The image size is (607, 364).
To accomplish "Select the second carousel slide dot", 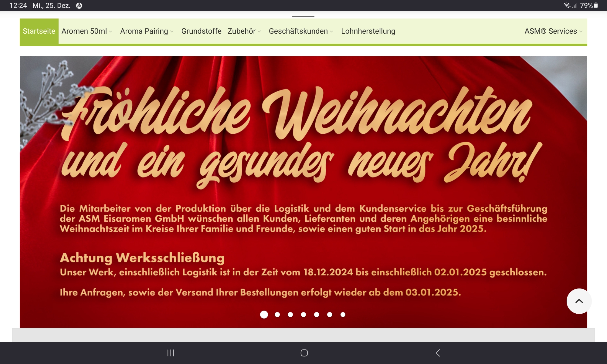I will coord(277,315).
